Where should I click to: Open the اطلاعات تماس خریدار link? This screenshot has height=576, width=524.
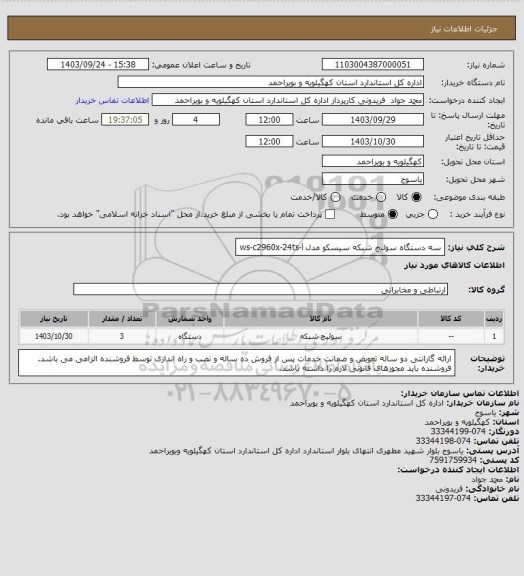coord(112,100)
